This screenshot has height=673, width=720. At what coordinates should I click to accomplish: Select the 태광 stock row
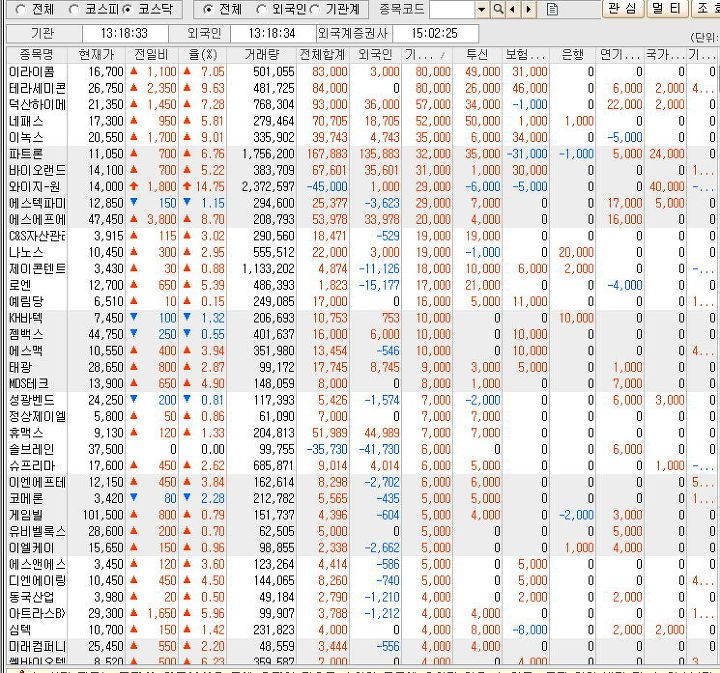tap(363, 367)
